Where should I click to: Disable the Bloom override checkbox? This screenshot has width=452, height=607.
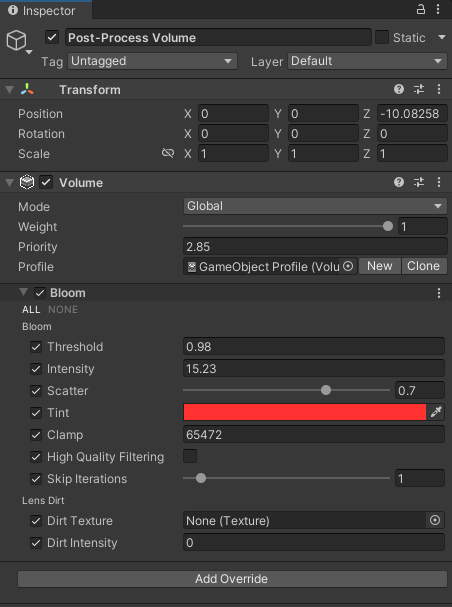click(x=40, y=293)
